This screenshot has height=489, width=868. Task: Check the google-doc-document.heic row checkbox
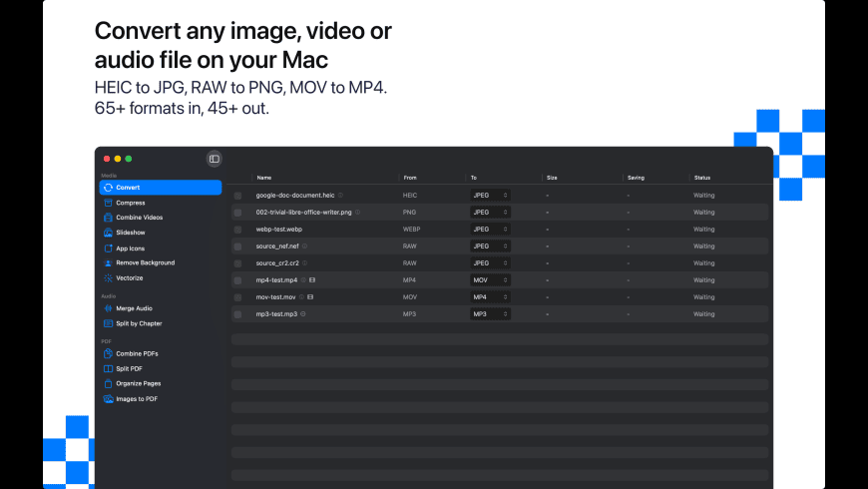click(x=238, y=196)
